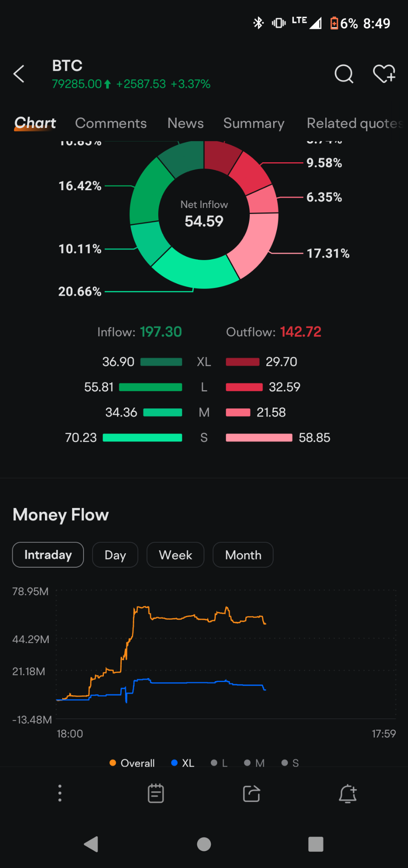Screen dimensions: 408x868
Task: Tap the S outflow bar 58.85
Action: (259, 438)
